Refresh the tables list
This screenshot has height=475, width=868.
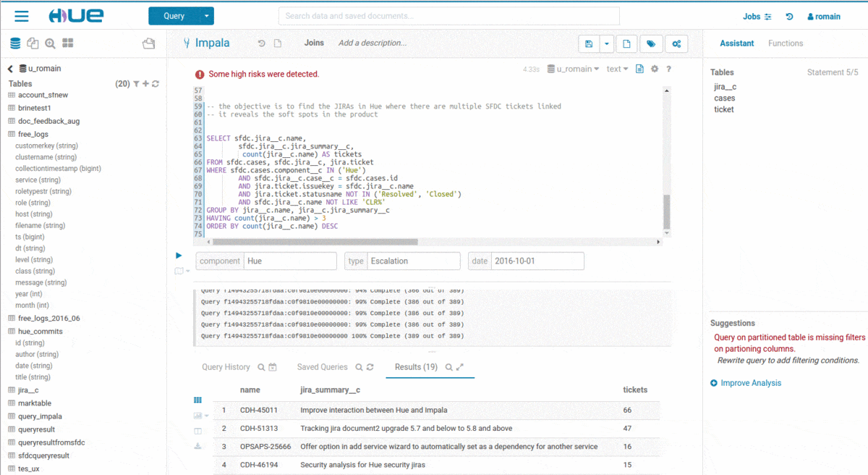156,84
